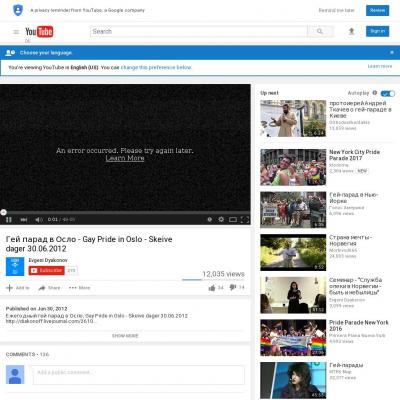This screenshot has width=400, height=400.
Task: Expand description with SHOW MORE
Action: tap(125, 336)
